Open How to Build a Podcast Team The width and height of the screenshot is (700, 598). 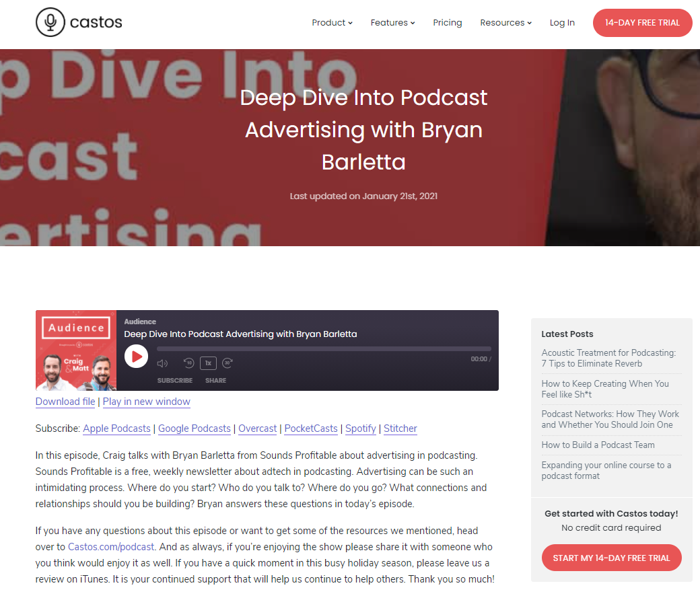[x=598, y=445]
